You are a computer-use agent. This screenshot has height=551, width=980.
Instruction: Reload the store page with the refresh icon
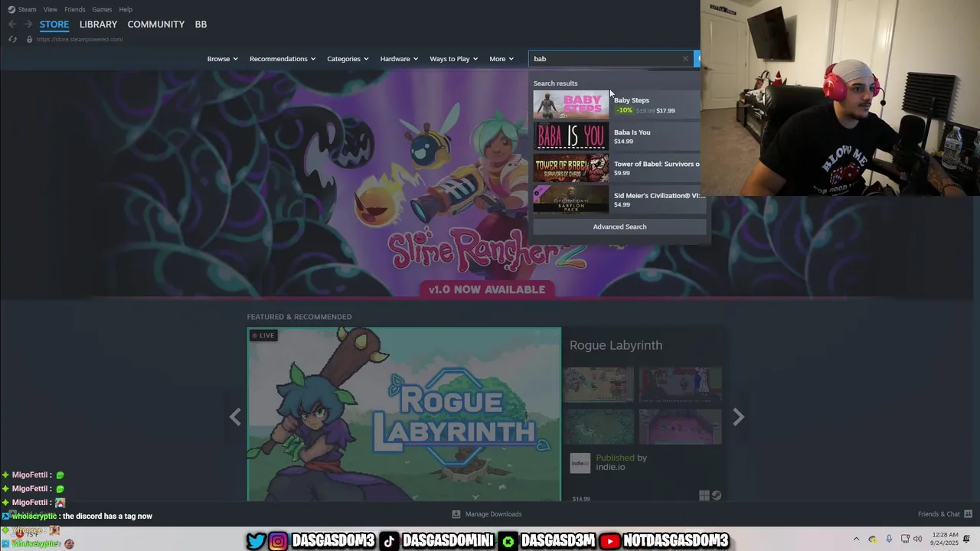[12, 39]
